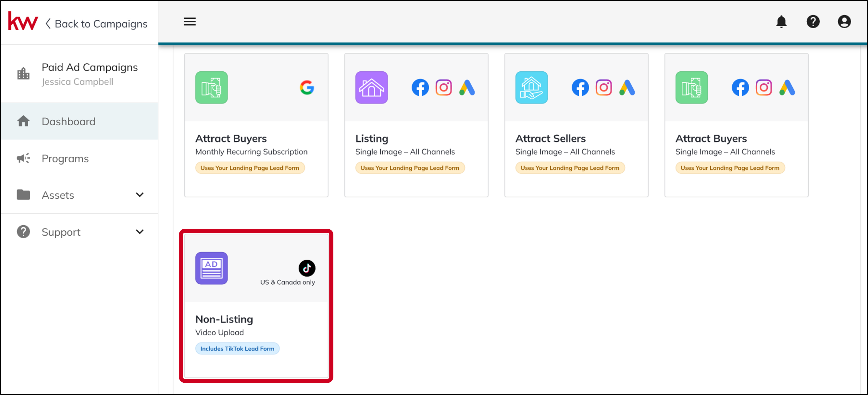Image resolution: width=868 pixels, height=395 pixels.
Task: Click Instagram icon on Attract Sellers card
Action: 604,88
